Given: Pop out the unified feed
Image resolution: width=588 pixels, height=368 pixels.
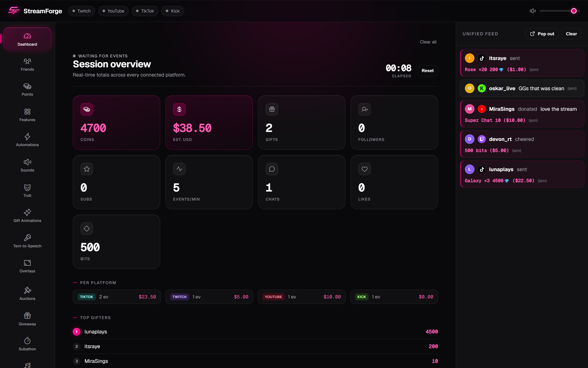Looking at the screenshot, I should tap(542, 34).
